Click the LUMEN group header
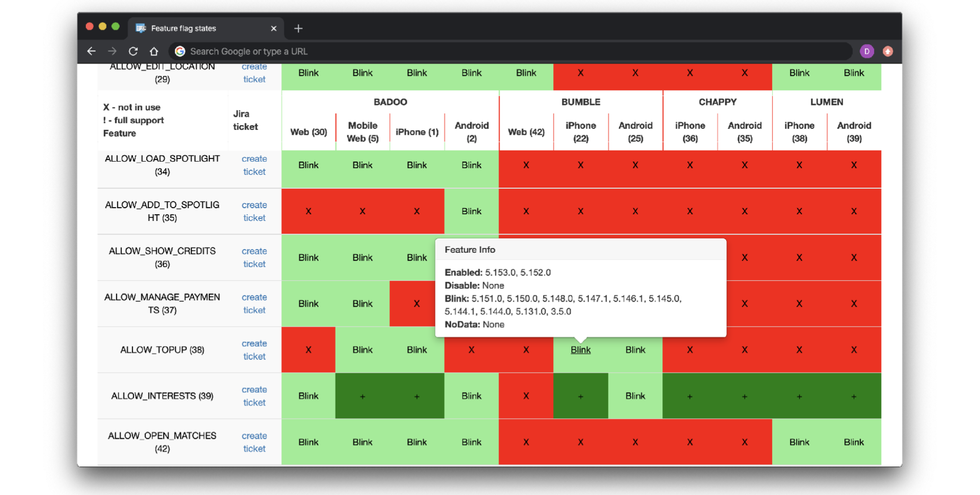The height and width of the screenshot is (495, 980). [x=827, y=102]
